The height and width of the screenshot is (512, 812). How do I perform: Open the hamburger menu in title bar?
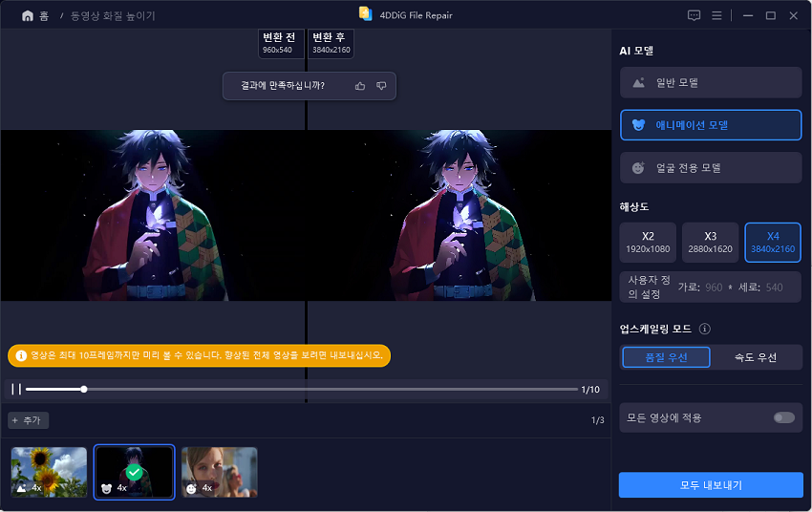[716, 15]
